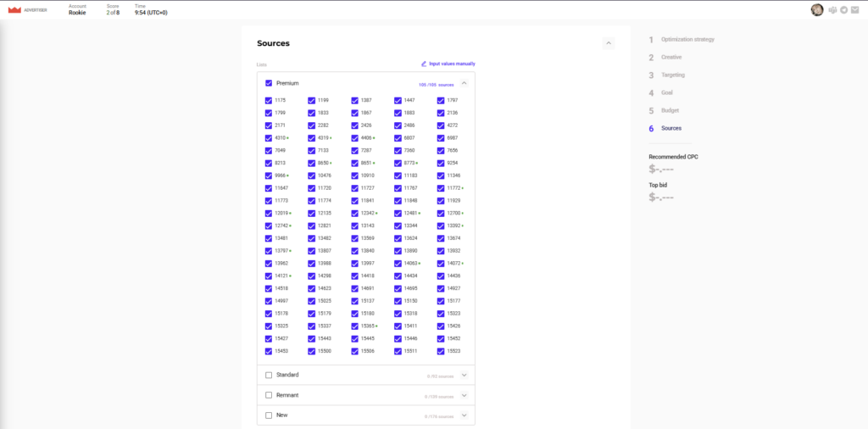Expand the New sources list

click(464, 415)
